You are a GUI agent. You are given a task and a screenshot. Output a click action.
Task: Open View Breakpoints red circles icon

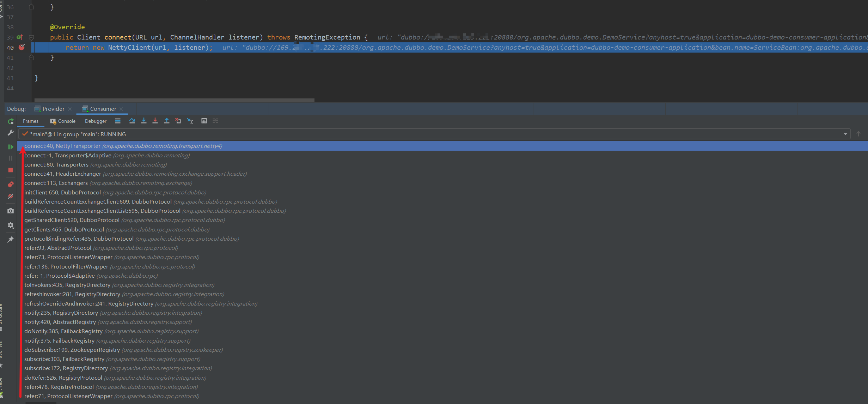11,185
